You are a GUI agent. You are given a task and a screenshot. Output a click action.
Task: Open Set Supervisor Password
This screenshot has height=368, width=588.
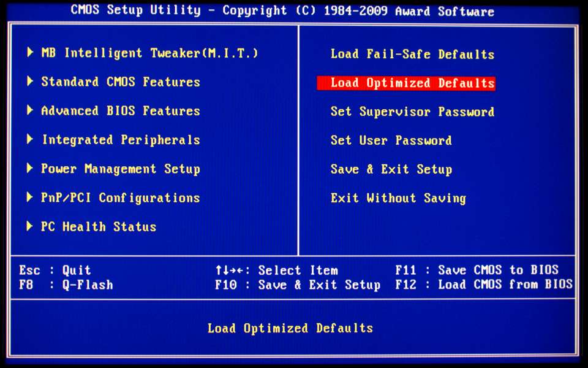click(412, 112)
